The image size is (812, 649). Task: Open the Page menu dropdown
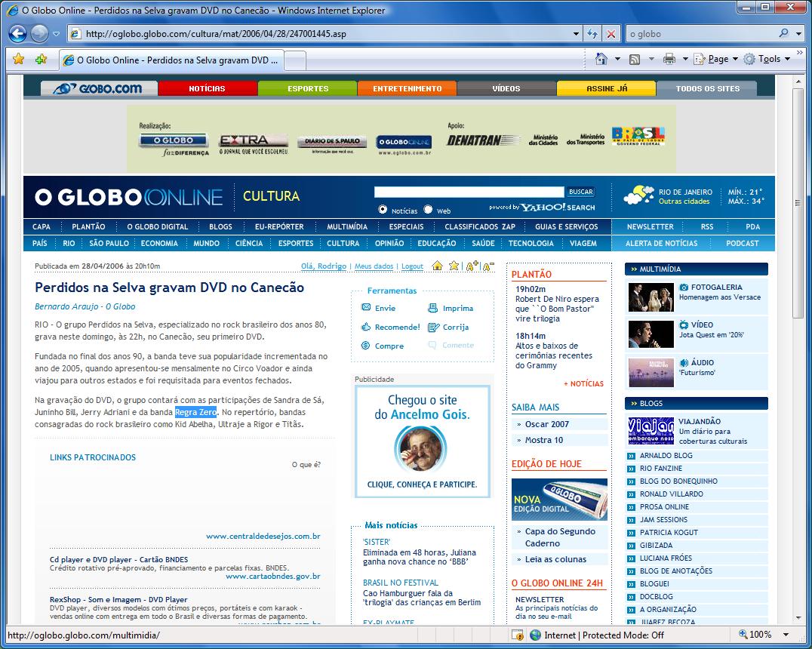click(x=716, y=59)
